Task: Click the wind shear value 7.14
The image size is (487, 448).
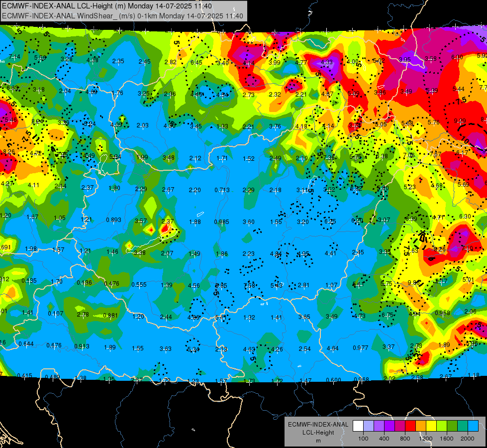Action: point(14,57)
